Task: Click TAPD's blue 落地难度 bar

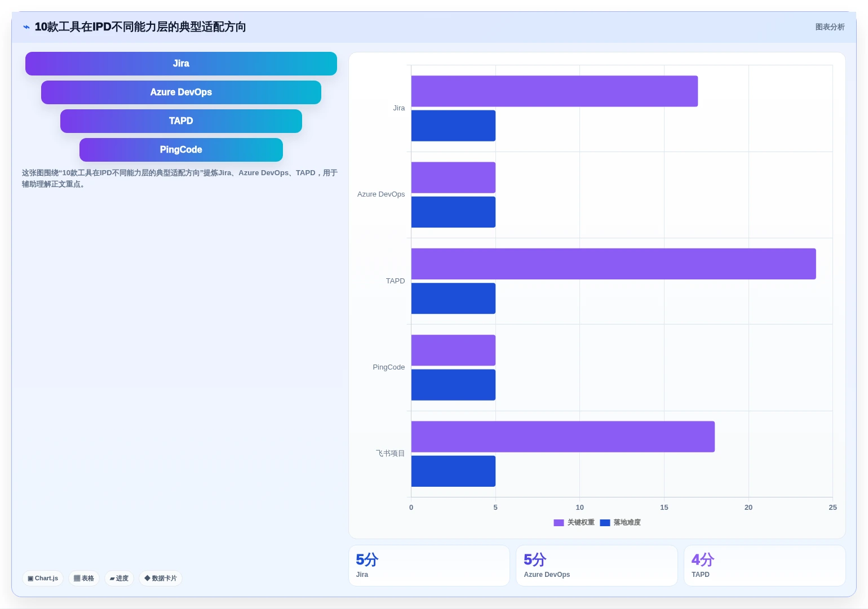Action: click(453, 299)
